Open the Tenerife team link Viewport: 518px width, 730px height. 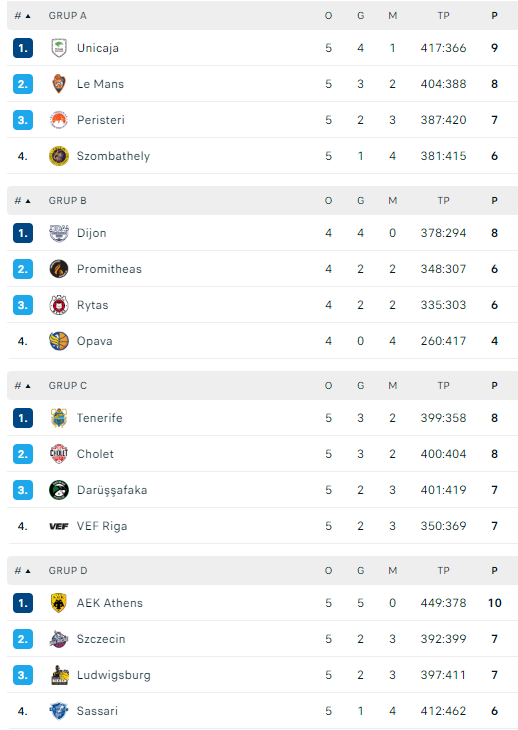point(100,418)
